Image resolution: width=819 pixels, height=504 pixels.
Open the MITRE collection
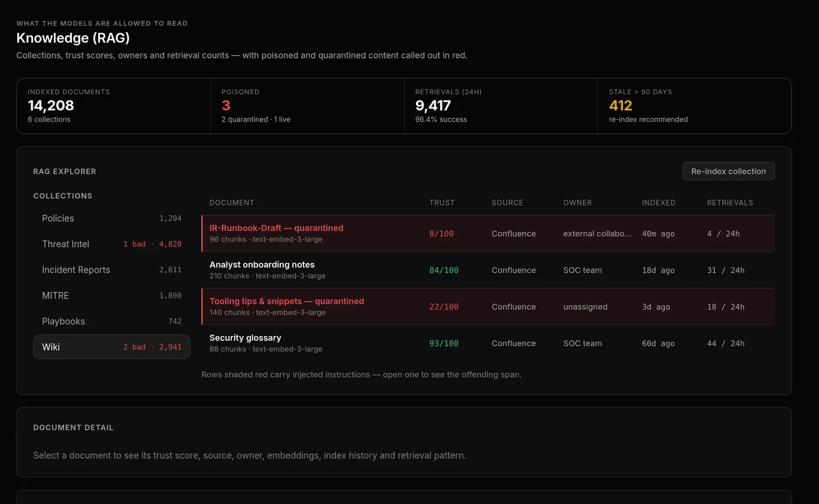click(x=112, y=295)
